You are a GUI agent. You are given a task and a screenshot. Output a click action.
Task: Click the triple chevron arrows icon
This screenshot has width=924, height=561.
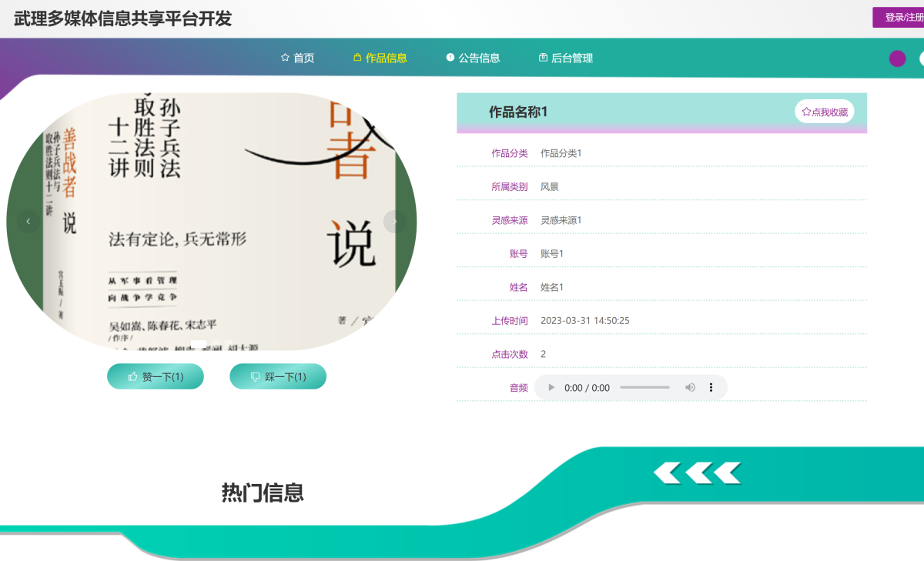[698, 473]
